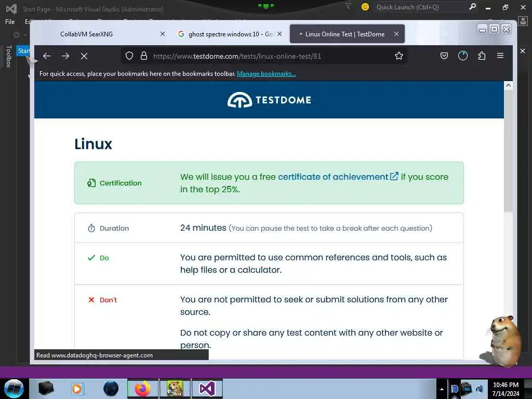Click the Quick Launch search field
The image size is (532, 399).
point(420,7)
